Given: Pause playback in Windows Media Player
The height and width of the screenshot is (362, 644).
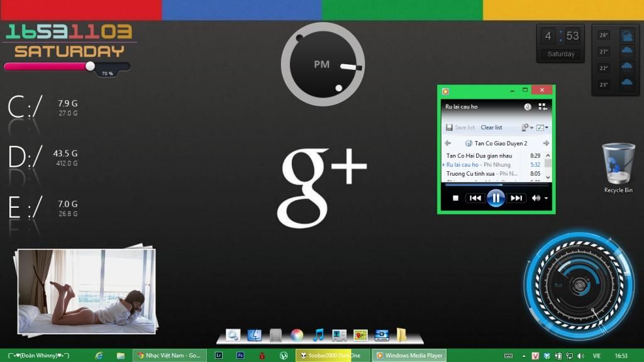Looking at the screenshot, I should [x=496, y=198].
